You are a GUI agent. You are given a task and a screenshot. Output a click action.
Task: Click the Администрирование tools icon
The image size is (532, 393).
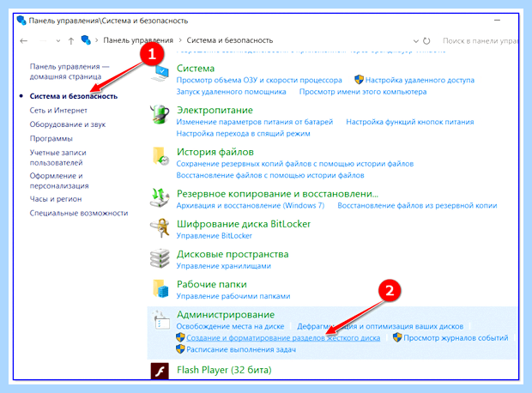click(160, 319)
